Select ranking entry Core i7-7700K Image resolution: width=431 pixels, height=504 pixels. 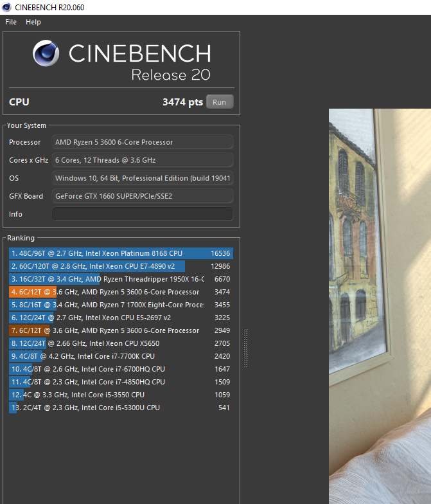pyautogui.click(x=121, y=356)
